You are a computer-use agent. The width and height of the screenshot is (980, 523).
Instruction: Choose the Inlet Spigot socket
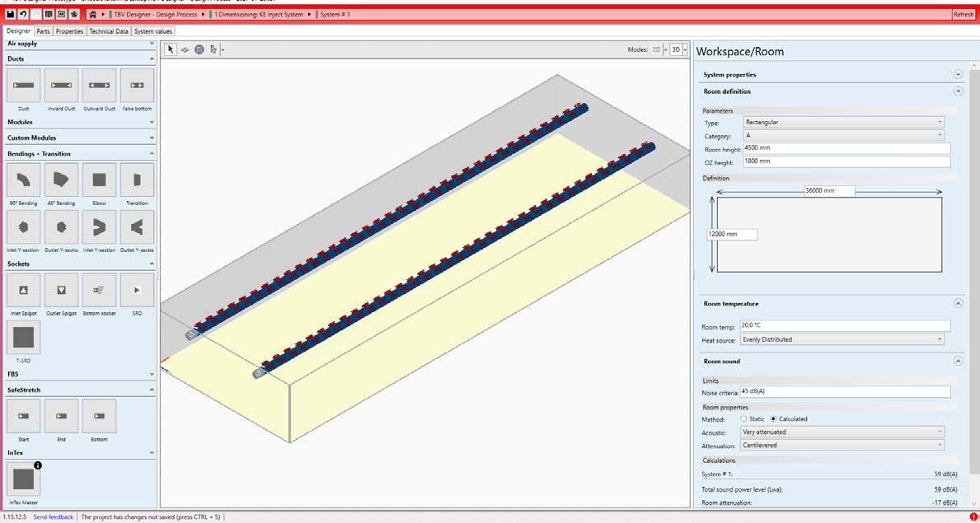coord(24,290)
